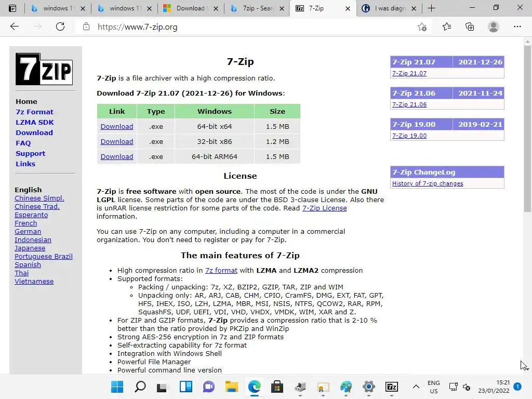Image resolution: width=532 pixels, height=399 pixels.
Task: Reload the 7-zip.org page
Action: [60, 26]
